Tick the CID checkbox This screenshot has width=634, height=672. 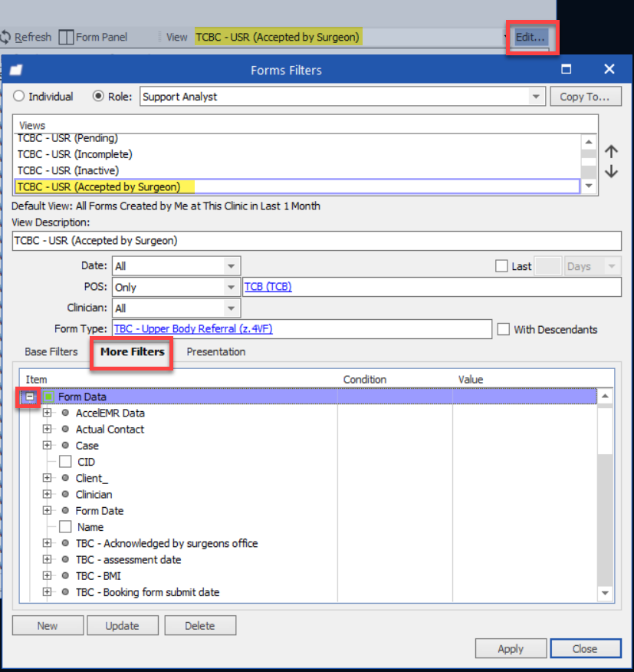tap(65, 462)
